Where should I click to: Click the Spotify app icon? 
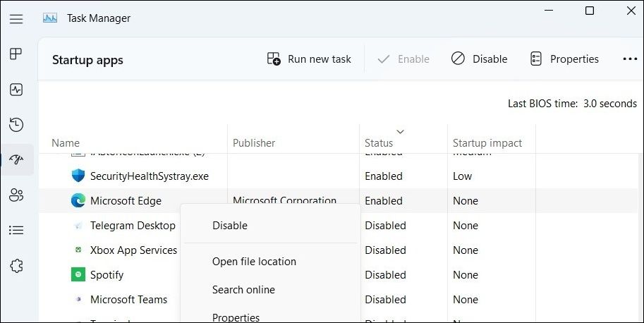[78, 275]
